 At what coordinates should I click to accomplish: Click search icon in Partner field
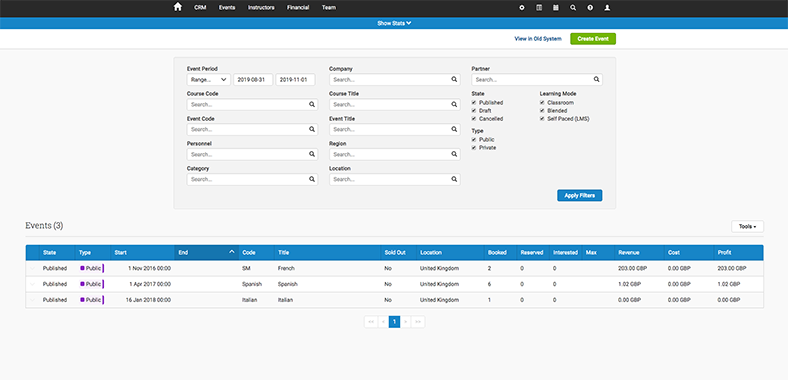pos(596,79)
